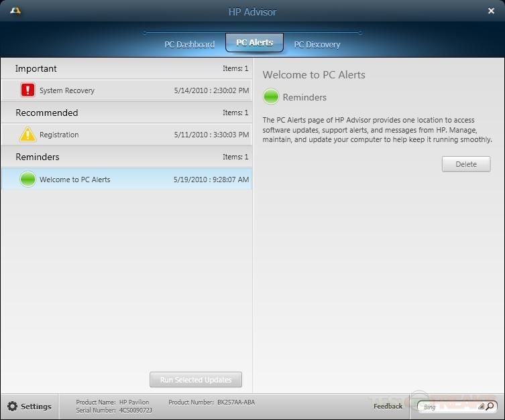Click the HP Advisor logo in title bar
This screenshot has width=505, height=420.
tap(15, 11)
